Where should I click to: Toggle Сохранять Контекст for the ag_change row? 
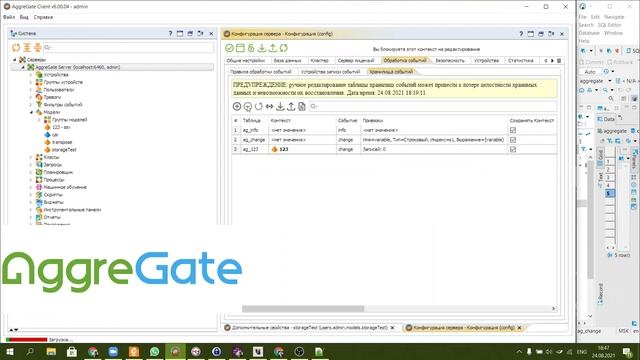click(513, 140)
